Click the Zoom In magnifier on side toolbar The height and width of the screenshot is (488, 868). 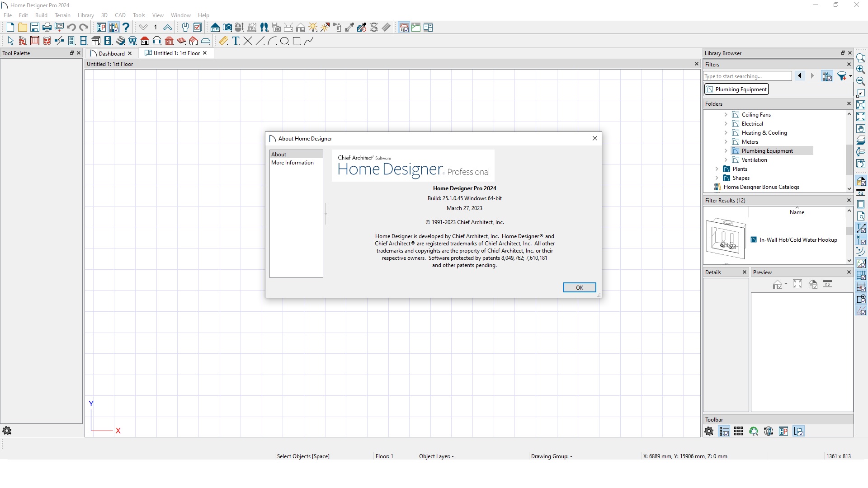pos(861,70)
